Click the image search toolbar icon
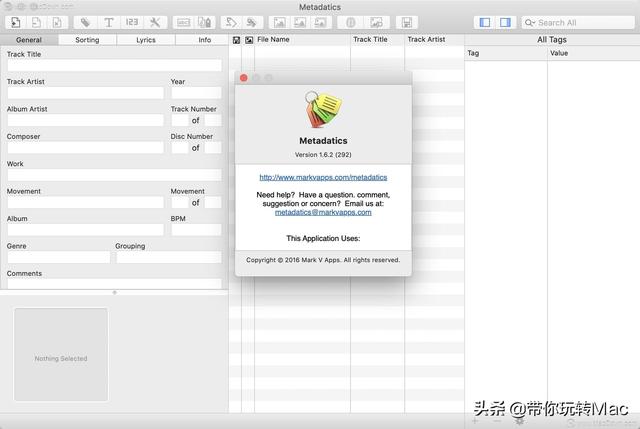 [x=376, y=22]
